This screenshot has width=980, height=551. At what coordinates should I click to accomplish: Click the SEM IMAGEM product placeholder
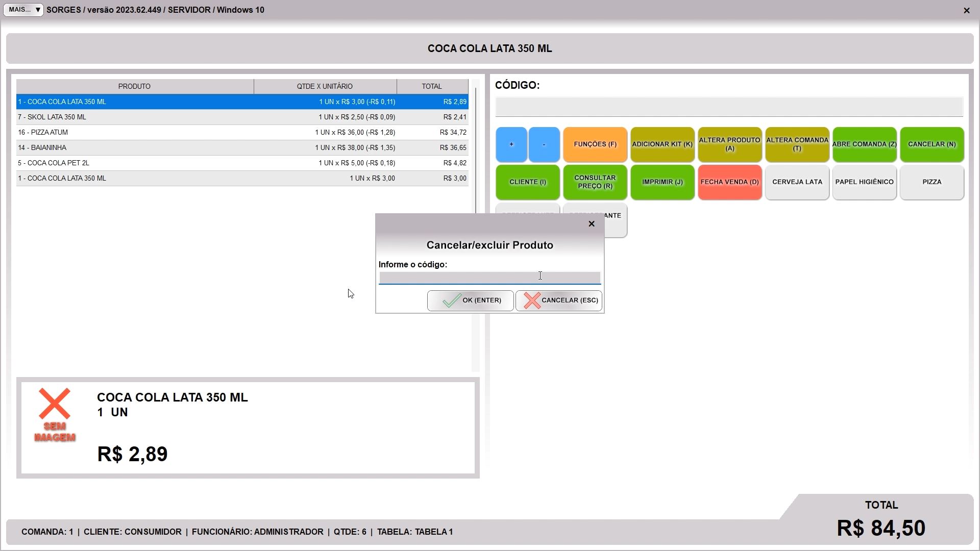point(55,415)
